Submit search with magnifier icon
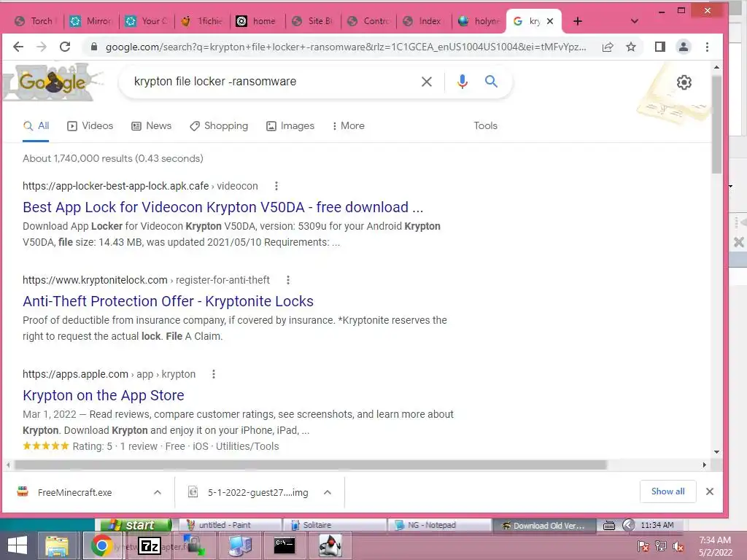Screen dimensions: 747x560 pyautogui.click(x=491, y=82)
